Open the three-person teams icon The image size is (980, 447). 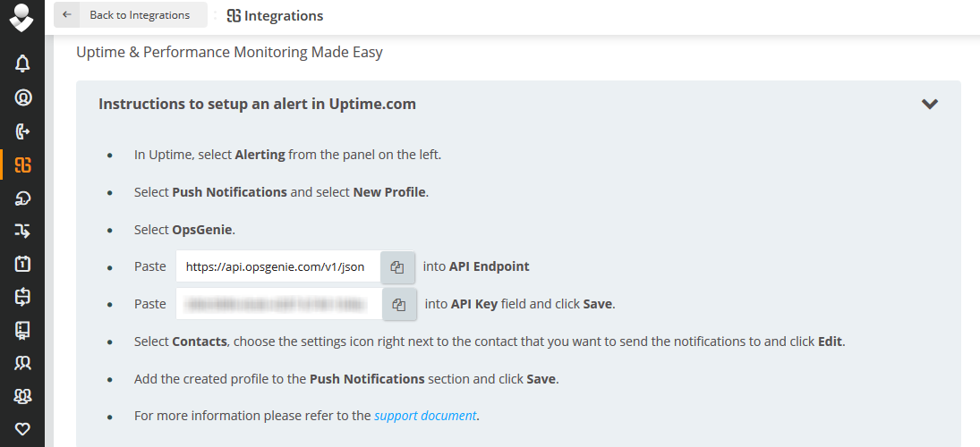(22, 396)
